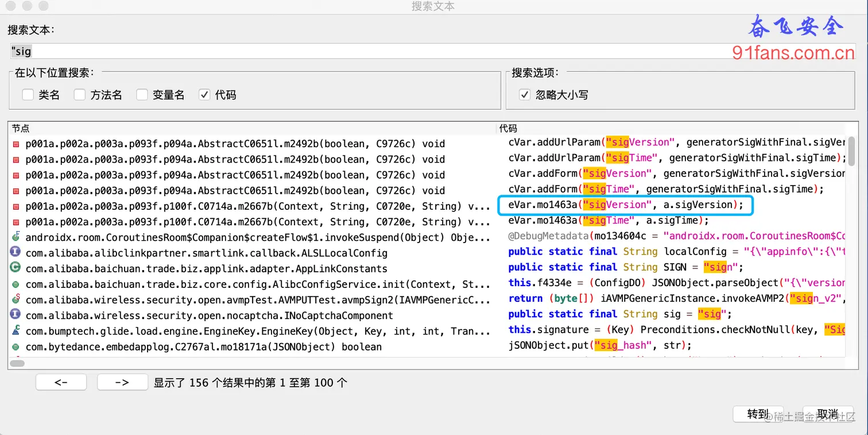
Task: Click the 转到 button
Action: coord(758,414)
